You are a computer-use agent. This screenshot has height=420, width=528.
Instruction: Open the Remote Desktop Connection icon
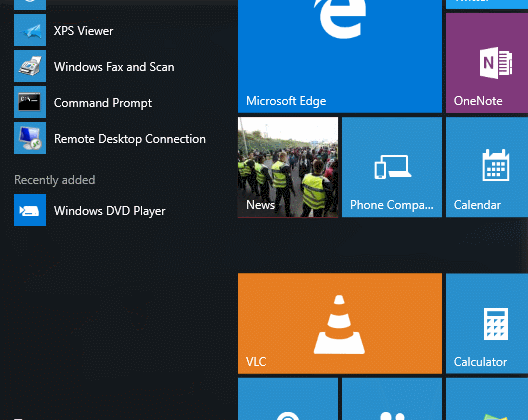pos(30,138)
